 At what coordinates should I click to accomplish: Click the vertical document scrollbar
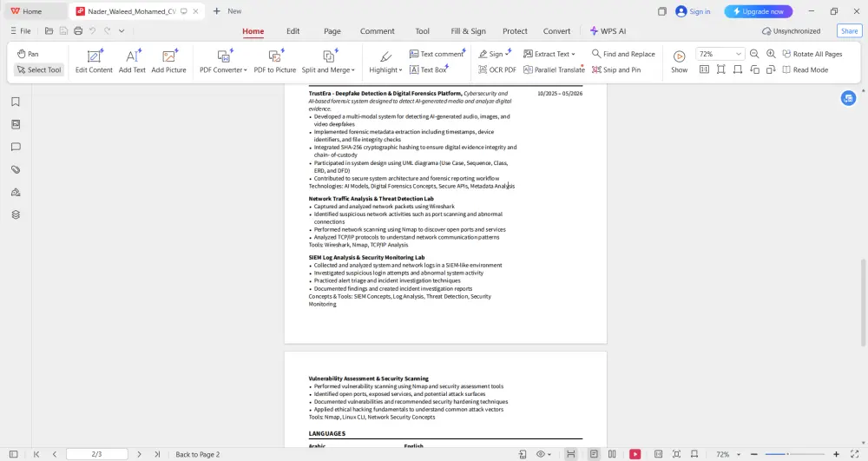click(863, 303)
